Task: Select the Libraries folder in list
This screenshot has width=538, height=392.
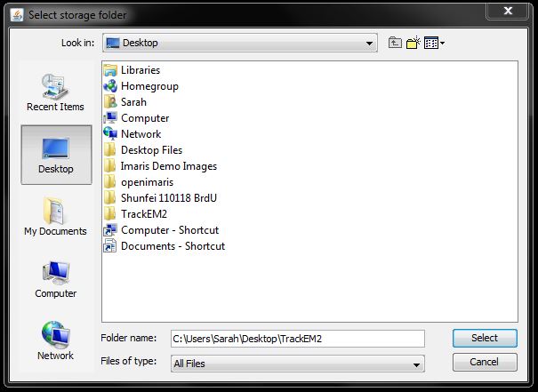Action: (140, 70)
